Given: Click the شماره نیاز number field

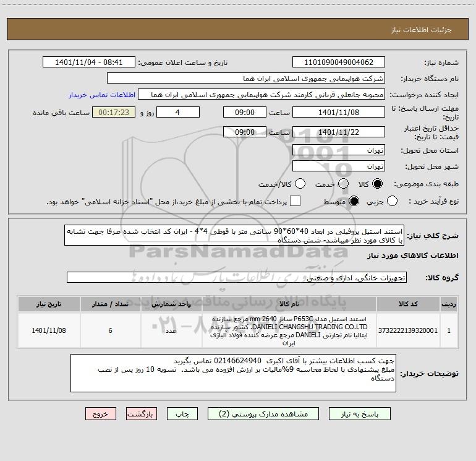Looking at the screenshot, I should tap(338, 62).
